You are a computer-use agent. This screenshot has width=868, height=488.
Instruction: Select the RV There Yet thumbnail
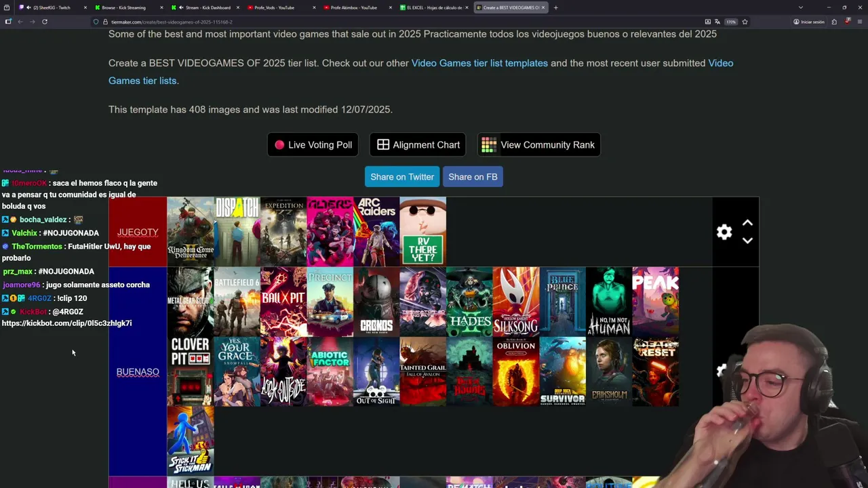[x=423, y=232]
